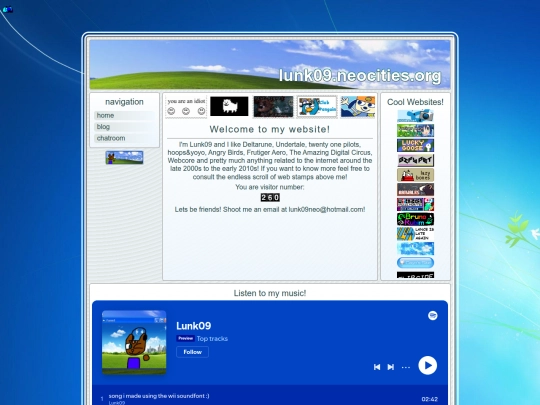Image resolution: width=540 pixels, height=405 pixels.
Task: Click the lunk09.neocities.org banner title
Action: [x=360, y=75]
